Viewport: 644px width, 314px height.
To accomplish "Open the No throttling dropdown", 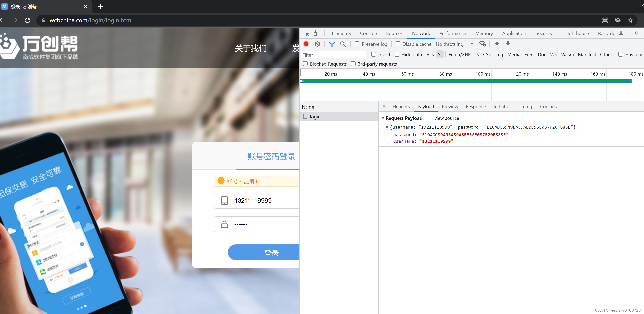I will [454, 44].
